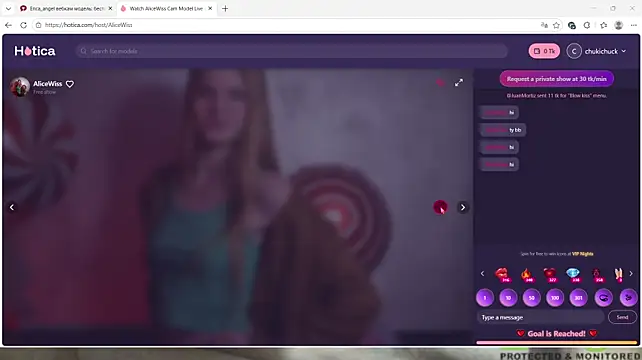Close the Erica_angel tab
This screenshot has height=360, width=642.
pyautogui.click(x=110, y=9)
